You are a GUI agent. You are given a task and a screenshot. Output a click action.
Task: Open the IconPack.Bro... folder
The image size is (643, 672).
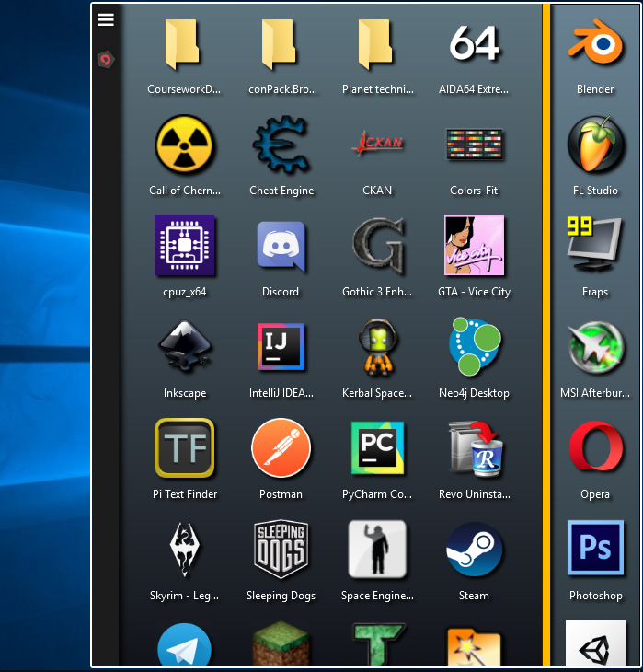tap(281, 44)
